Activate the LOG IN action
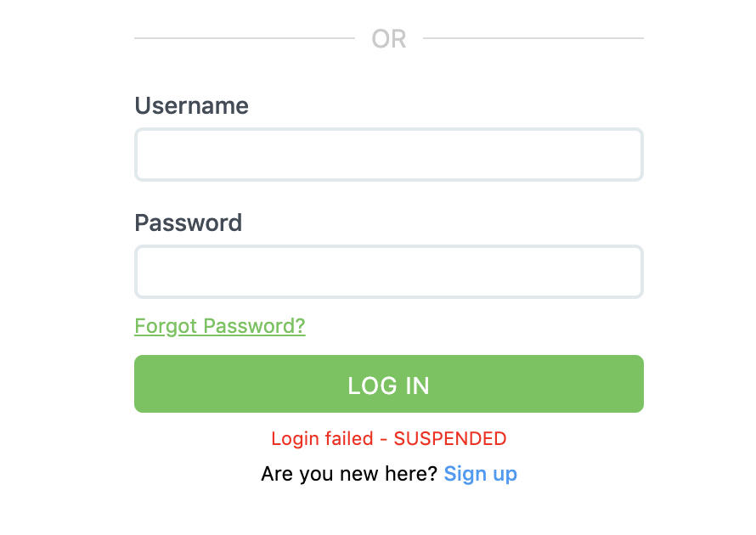 pyautogui.click(x=388, y=384)
